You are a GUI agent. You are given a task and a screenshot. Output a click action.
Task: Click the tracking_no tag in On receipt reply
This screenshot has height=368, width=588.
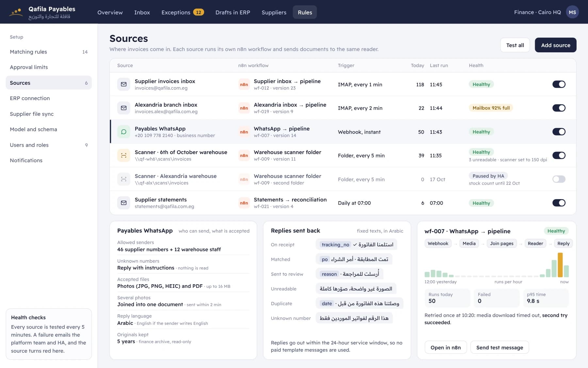(x=335, y=245)
